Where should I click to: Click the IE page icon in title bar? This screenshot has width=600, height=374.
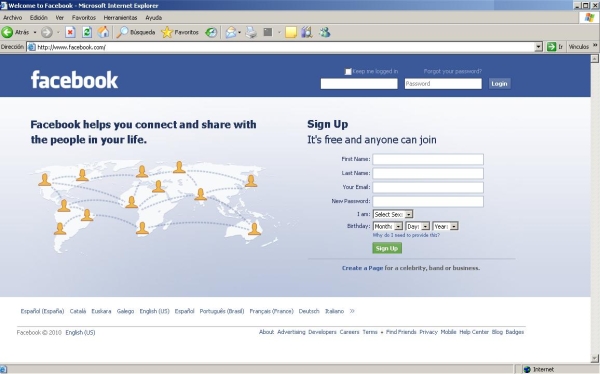coord(4,5)
